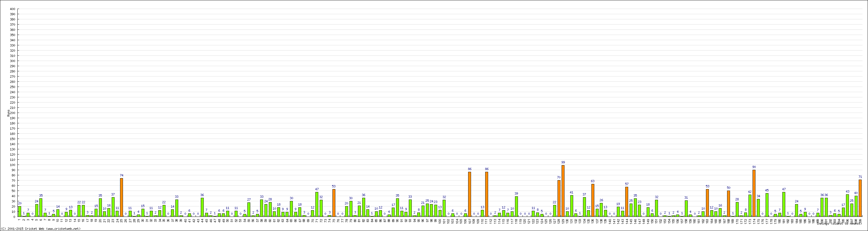
Task: Click the orange bar labeled 63
Action: [x=593, y=200]
